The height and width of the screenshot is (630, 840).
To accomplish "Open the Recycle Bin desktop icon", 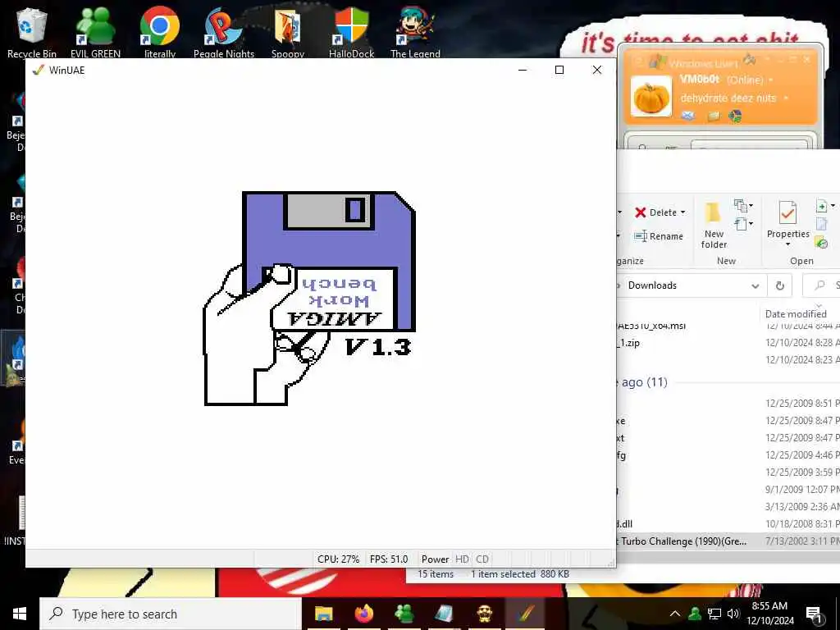I will tap(31, 32).
